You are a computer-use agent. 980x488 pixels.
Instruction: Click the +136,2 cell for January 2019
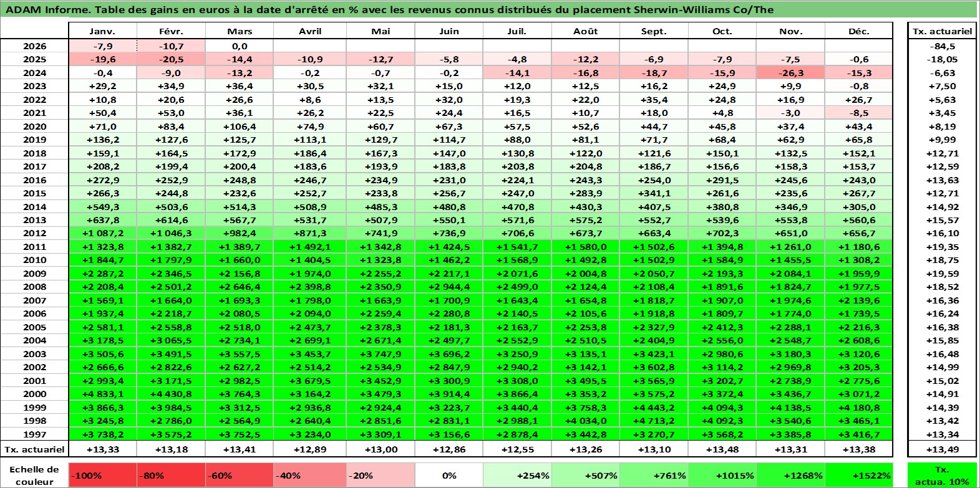[x=102, y=140]
